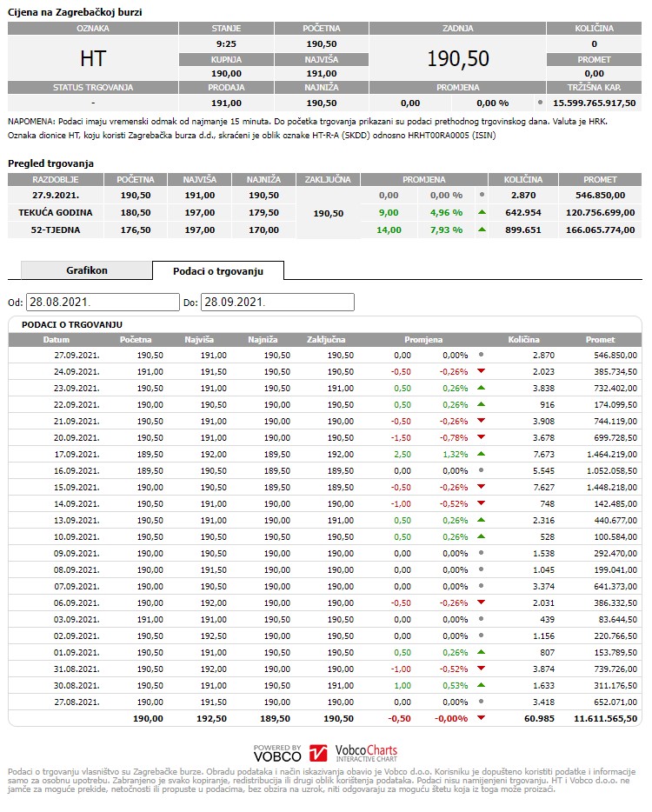Screen dimensions: 652x812
Task: Click the Promet column header in data table
Action: (x=600, y=340)
